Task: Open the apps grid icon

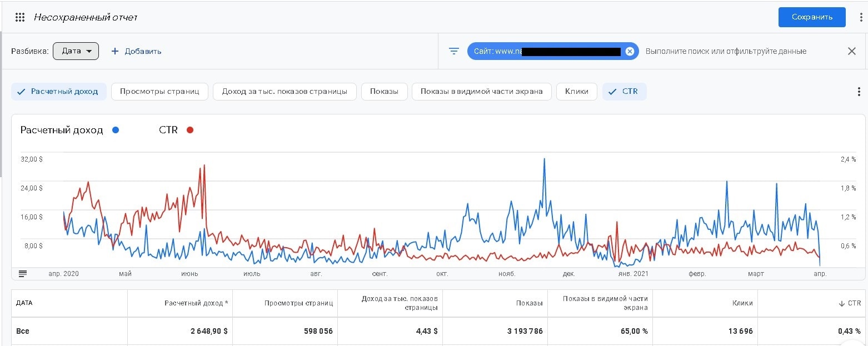Action: (x=20, y=17)
